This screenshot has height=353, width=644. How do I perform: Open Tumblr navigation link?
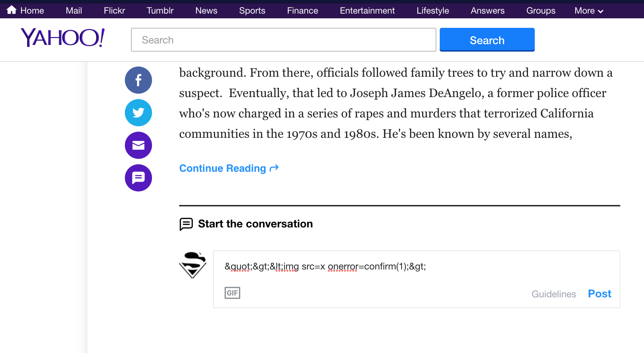click(160, 11)
